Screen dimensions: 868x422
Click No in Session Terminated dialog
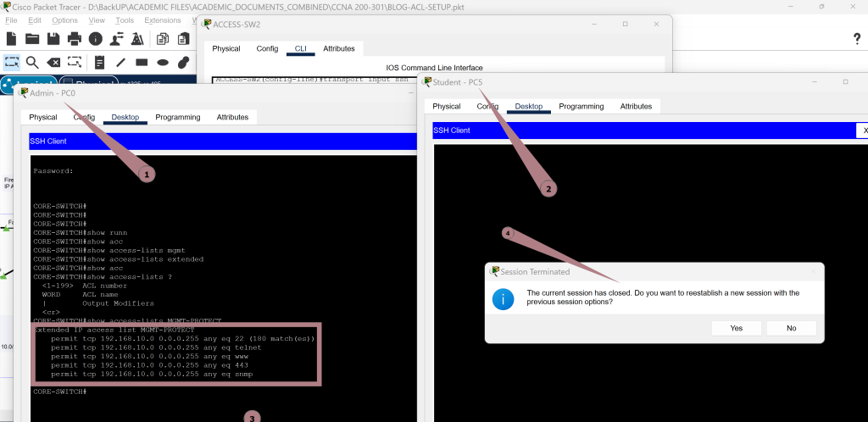pos(791,328)
